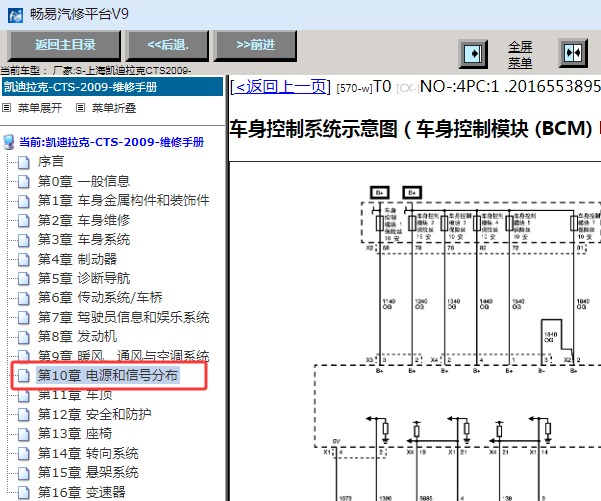The height and width of the screenshot is (501, 601).
Task: Select root node 当前:凯迪拉克-CTS-2009-维修手册
Action: pyautogui.click(x=112, y=142)
